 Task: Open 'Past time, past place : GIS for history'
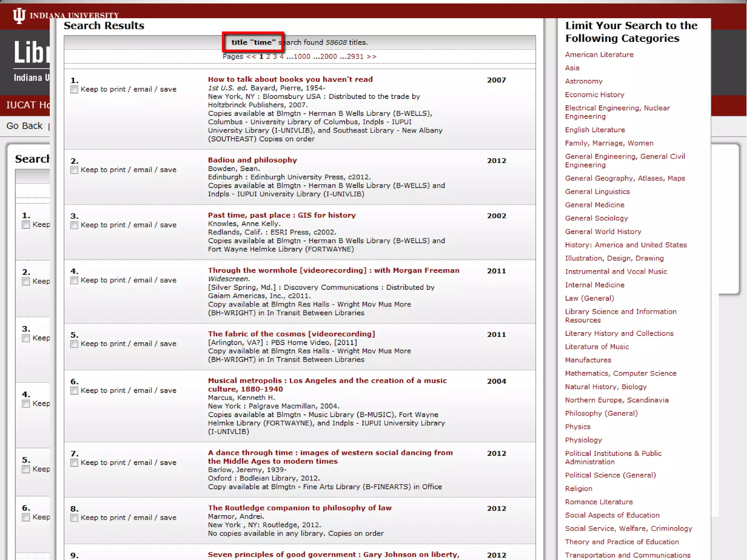pyautogui.click(x=282, y=215)
